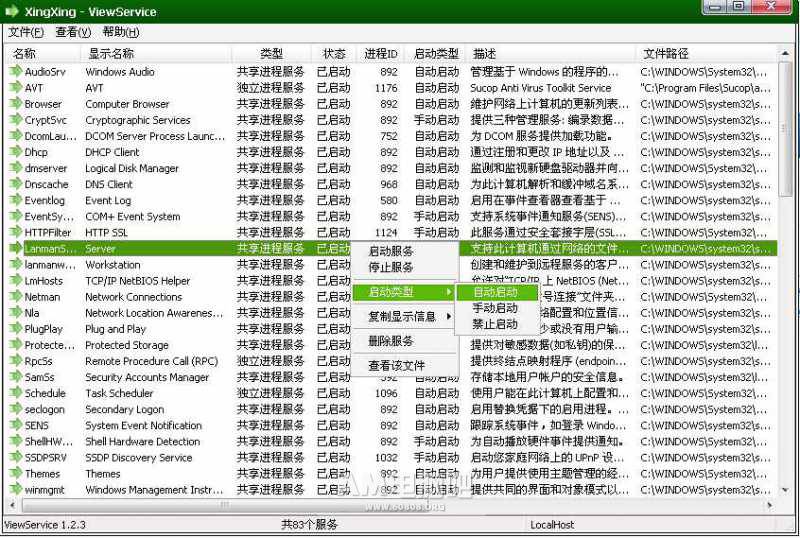Click the horizontal scrollbar left arrow
Viewport: 800px width, 538px height.
pos(12,505)
